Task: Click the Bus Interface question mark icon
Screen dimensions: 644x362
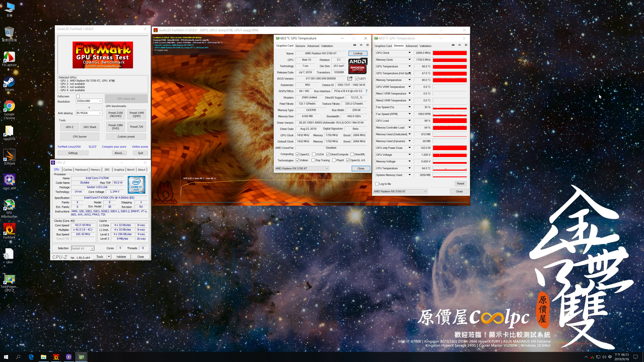Action: click(x=366, y=91)
